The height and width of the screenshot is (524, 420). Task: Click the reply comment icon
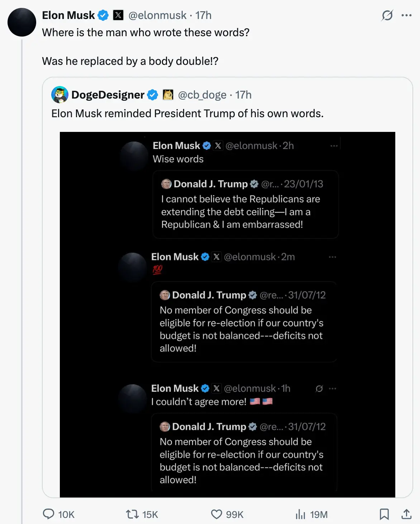click(48, 514)
